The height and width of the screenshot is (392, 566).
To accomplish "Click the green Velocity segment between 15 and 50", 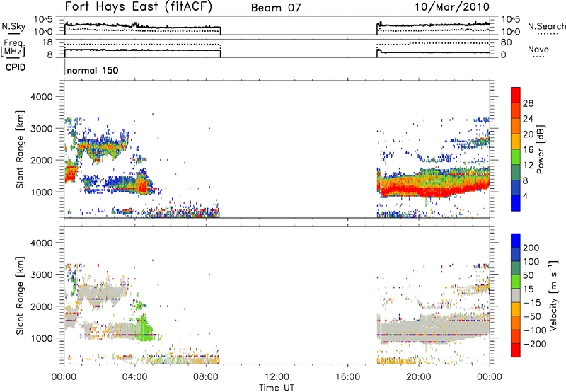I will coord(516,282).
